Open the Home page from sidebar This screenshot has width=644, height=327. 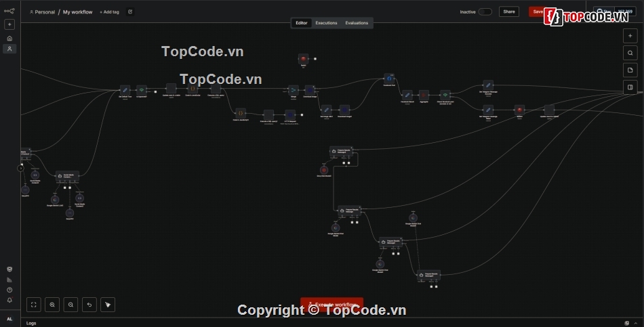pos(9,39)
